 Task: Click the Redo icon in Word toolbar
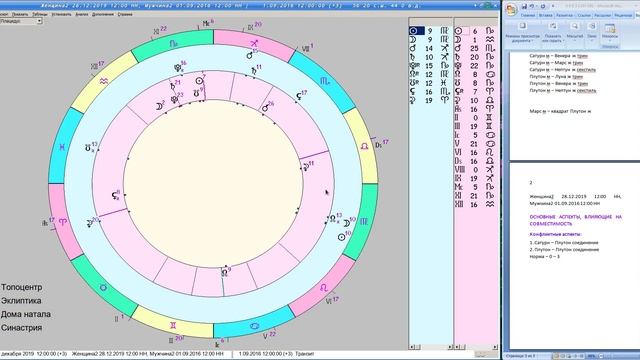tap(543, 6)
